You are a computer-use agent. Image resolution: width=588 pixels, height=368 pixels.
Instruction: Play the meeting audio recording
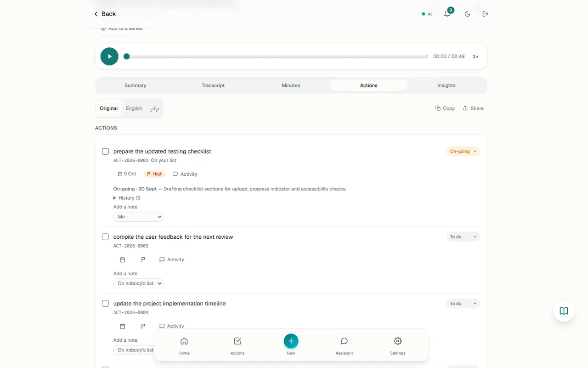click(x=109, y=57)
